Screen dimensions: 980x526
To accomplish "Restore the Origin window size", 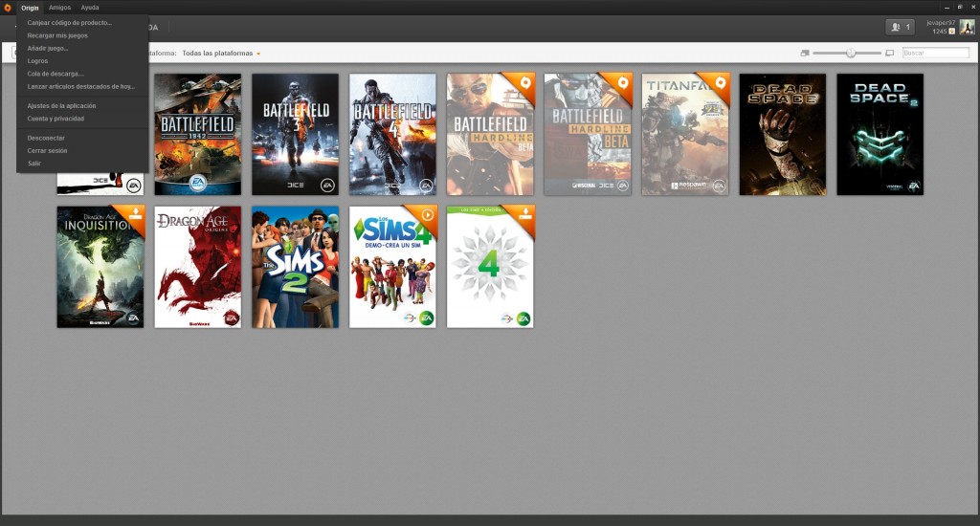I will tap(960, 8).
